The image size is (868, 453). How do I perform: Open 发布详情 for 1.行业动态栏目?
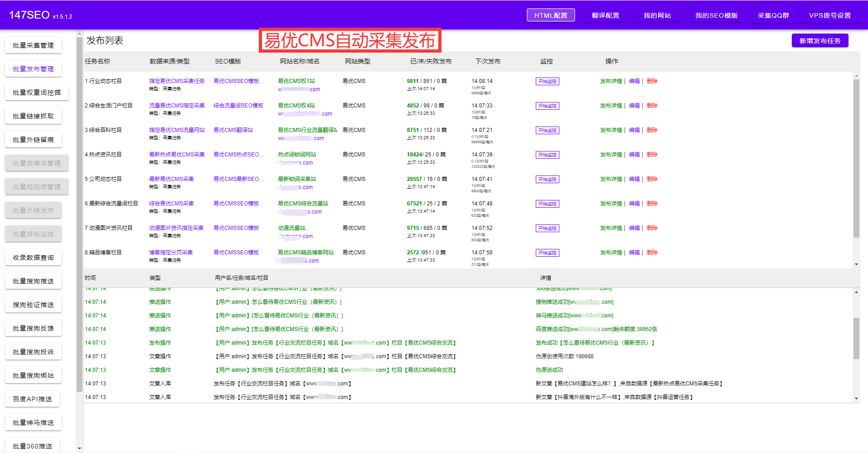click(611, 81)
